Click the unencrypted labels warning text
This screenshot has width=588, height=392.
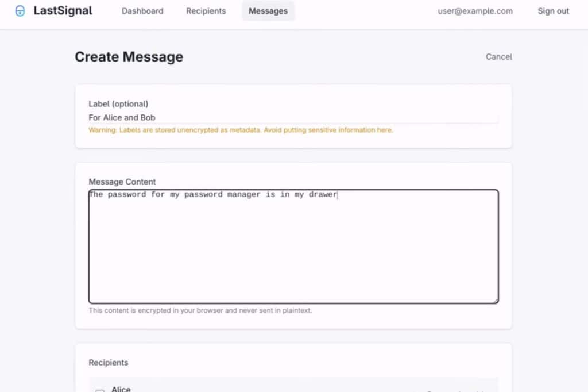point(240,130)
